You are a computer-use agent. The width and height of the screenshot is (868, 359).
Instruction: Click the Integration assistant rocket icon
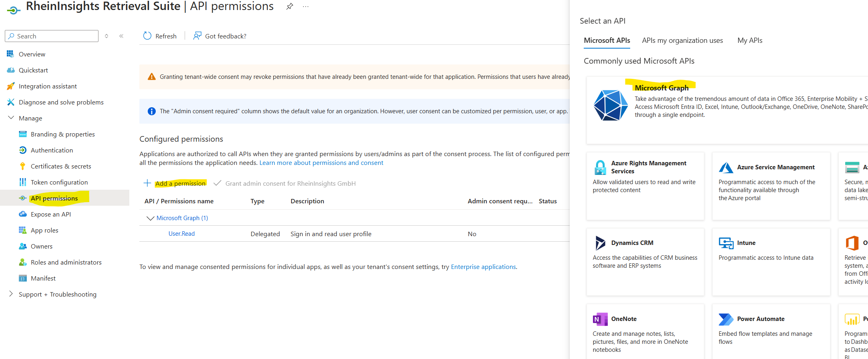[11, 86]
